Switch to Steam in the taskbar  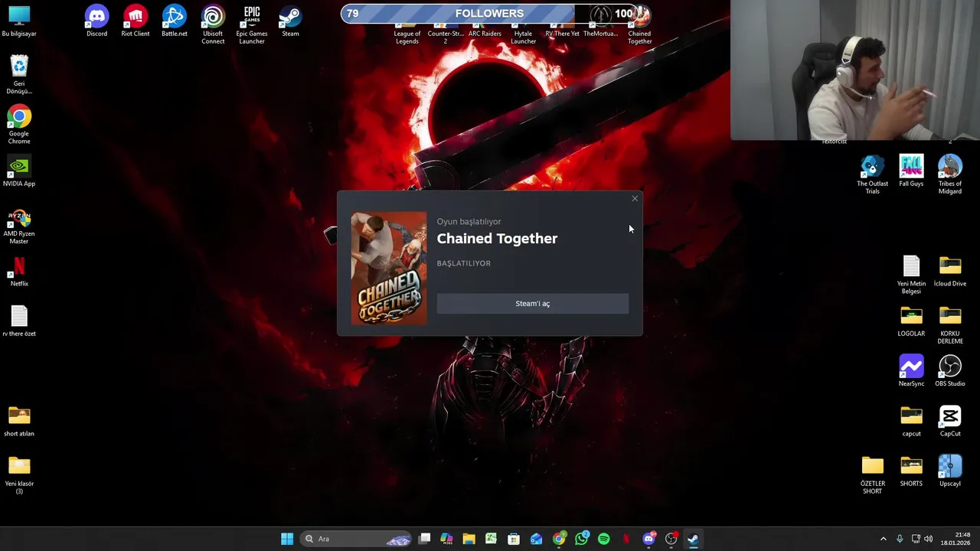tap(693, 539)
